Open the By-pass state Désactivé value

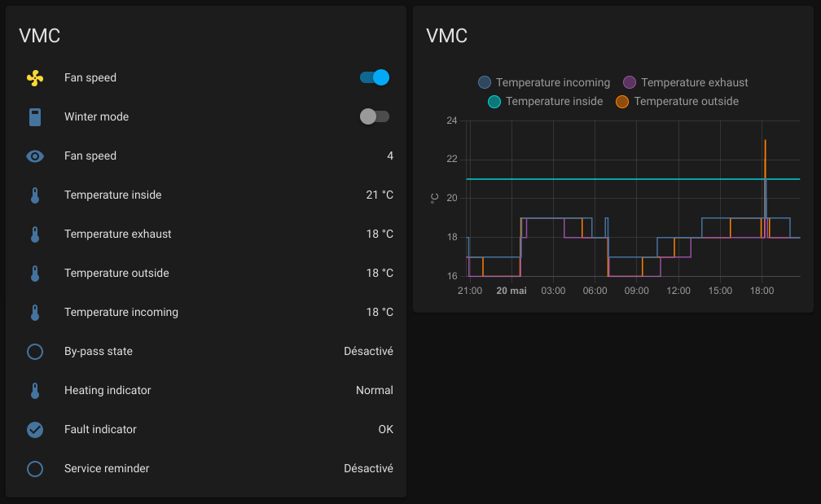pyautogui.click(x=368, y=352)
